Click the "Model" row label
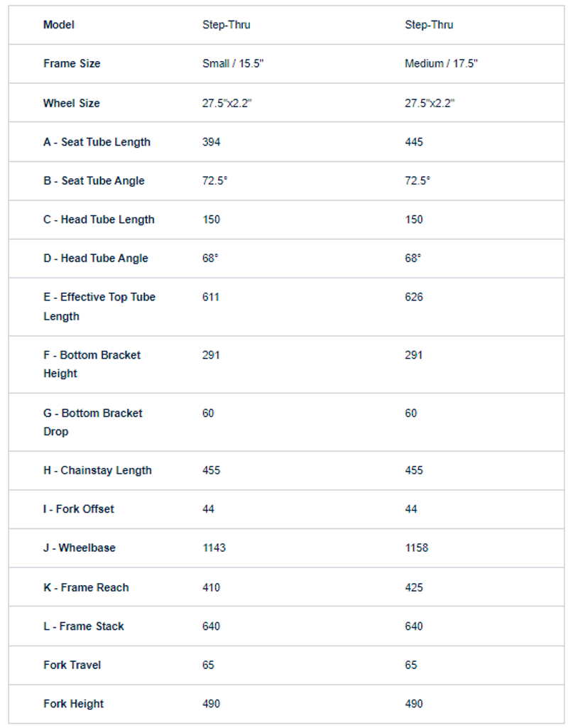The image size is (568, 728). click(59, 25)
